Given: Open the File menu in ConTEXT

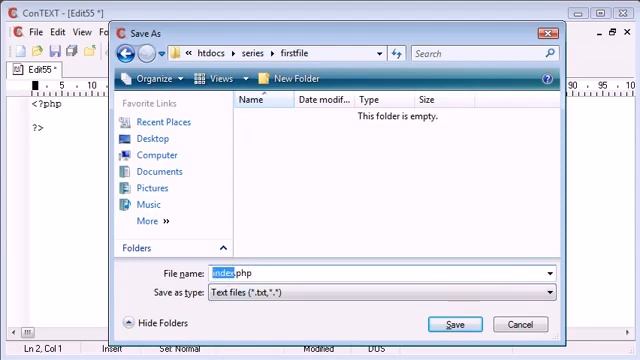Looking at the screenshot, I should 36,32.
